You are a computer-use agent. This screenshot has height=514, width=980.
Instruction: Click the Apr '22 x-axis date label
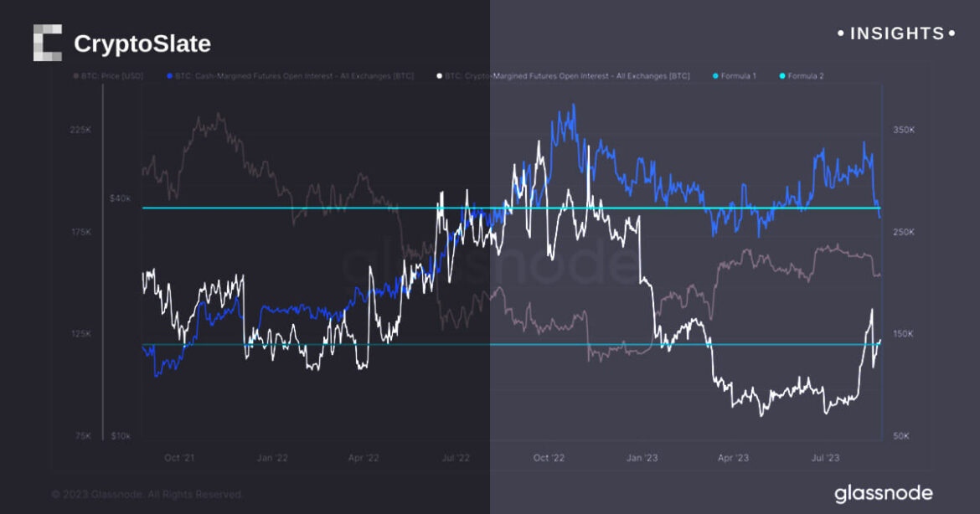tap(364, 458)
